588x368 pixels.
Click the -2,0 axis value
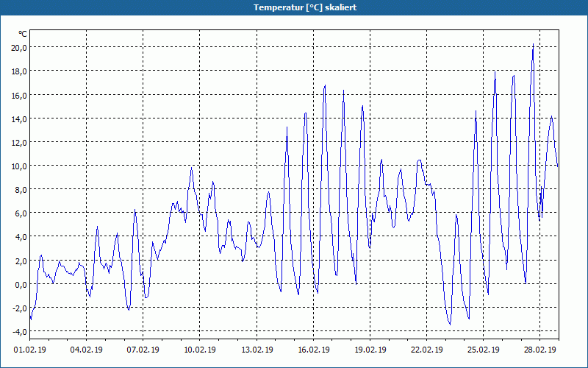[20, 308]
